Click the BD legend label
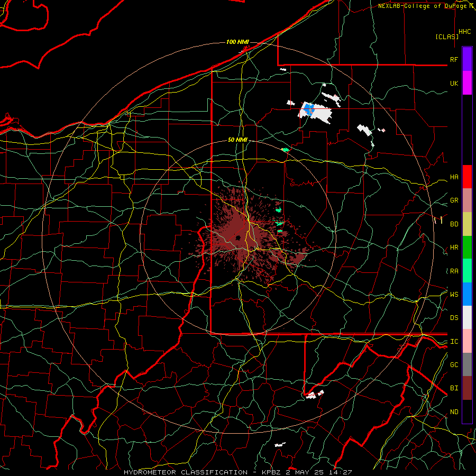 click(x=454, y=224)
